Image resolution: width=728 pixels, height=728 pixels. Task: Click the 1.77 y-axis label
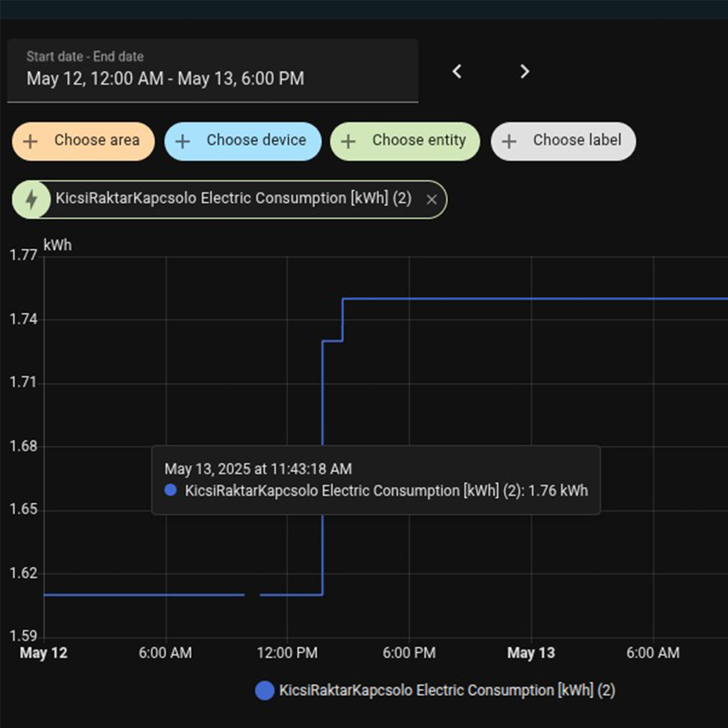click(23, 255)
